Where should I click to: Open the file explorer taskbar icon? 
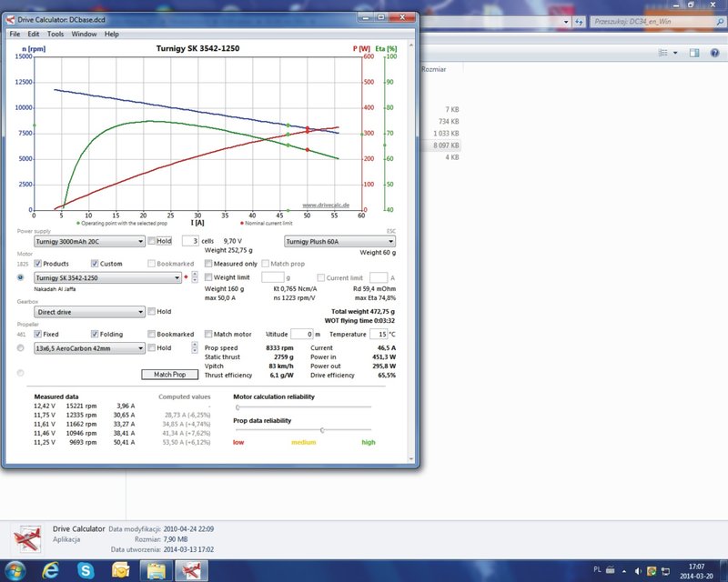pyautogui.click(x=157, y=570)
